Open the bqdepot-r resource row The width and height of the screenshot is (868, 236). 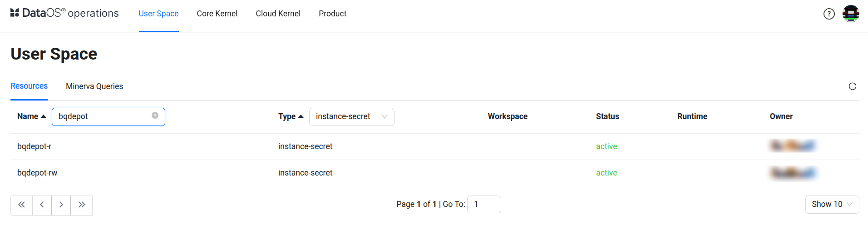(x=35, y=146)
